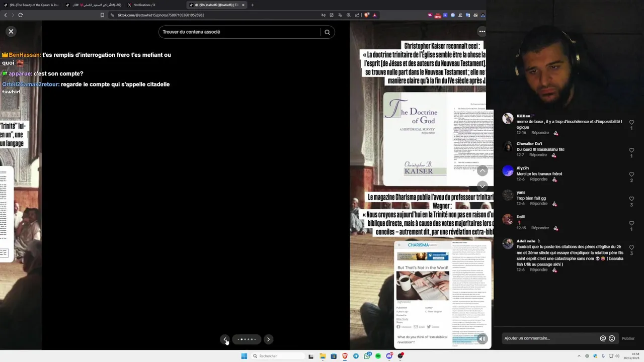Mute the post sound
The image size is (644, 362).
[482, 339]
